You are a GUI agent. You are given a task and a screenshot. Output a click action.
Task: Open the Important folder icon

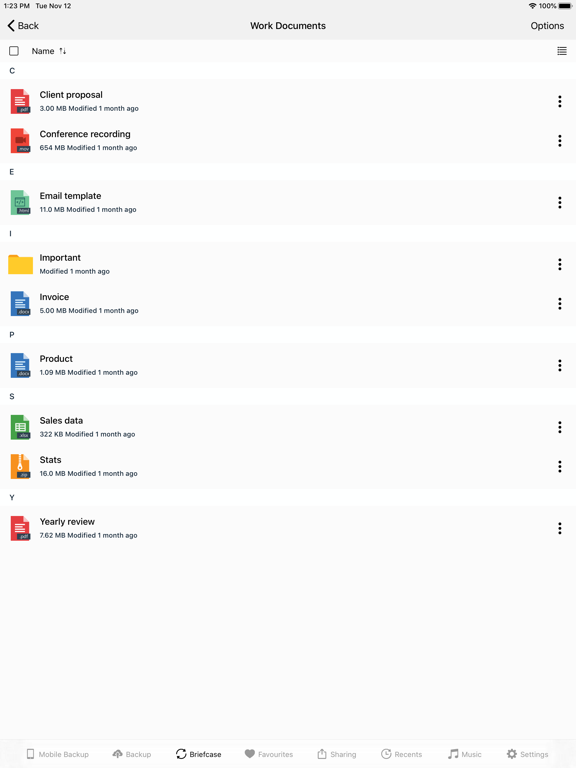[x=21, y=264]
